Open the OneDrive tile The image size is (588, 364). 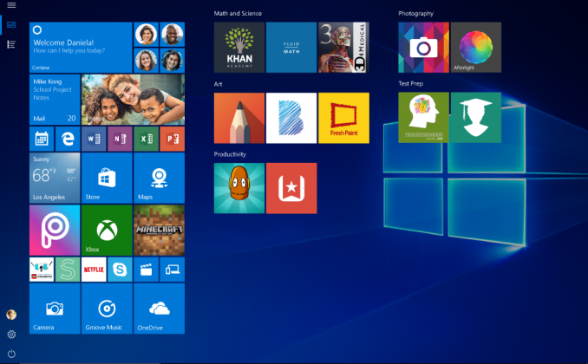pyautogui.click(x=159, y=309)
